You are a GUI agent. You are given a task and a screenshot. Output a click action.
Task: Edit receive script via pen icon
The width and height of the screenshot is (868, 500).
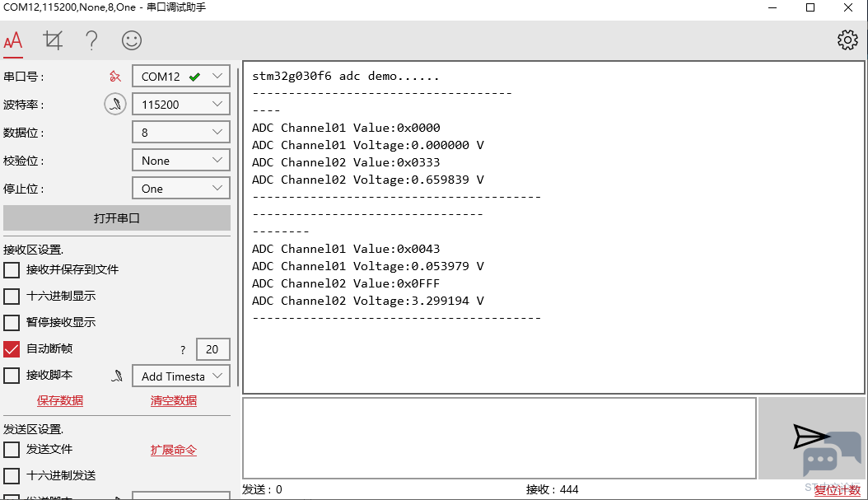pos(117,376)
